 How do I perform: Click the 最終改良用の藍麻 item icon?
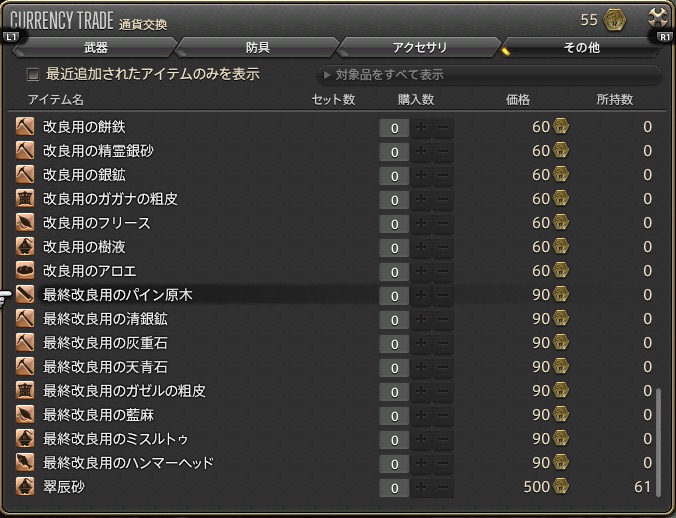pyautogui.click(x=26, y=415)
